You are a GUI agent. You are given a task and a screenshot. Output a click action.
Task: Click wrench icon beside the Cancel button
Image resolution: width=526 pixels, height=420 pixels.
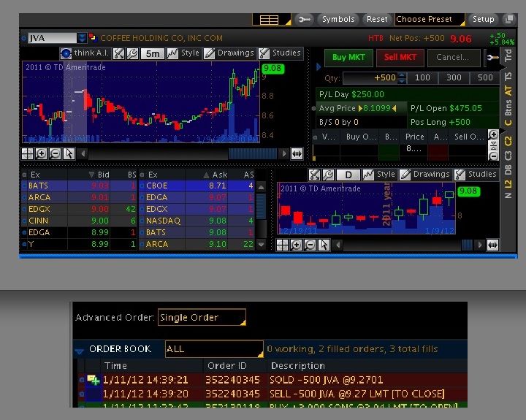click(x=492, y=58)
